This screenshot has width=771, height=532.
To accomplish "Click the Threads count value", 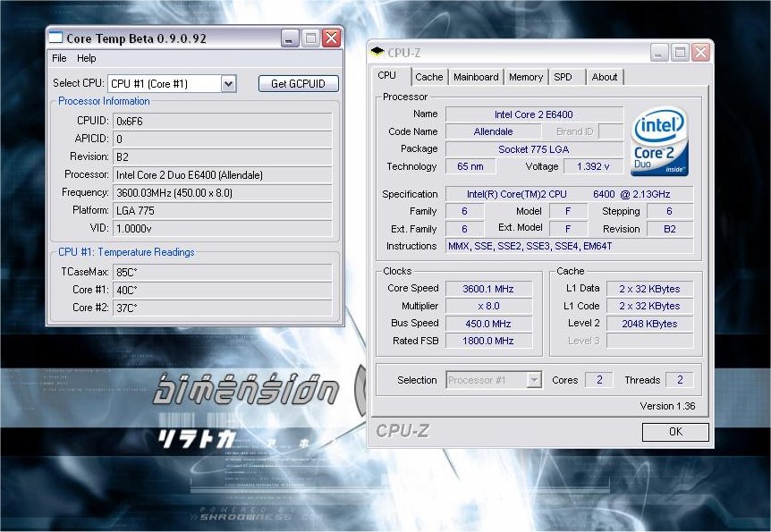I will pyautogui.click(x=680, y=380).
